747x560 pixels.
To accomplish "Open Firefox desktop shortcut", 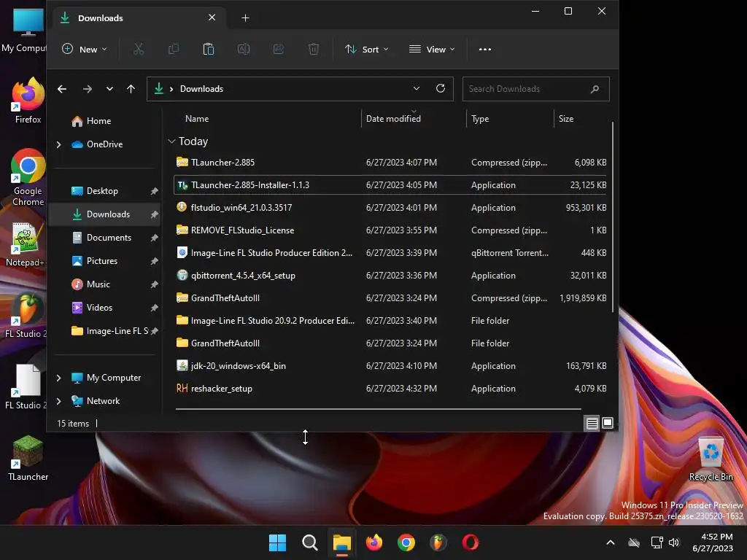I will 28,101.
